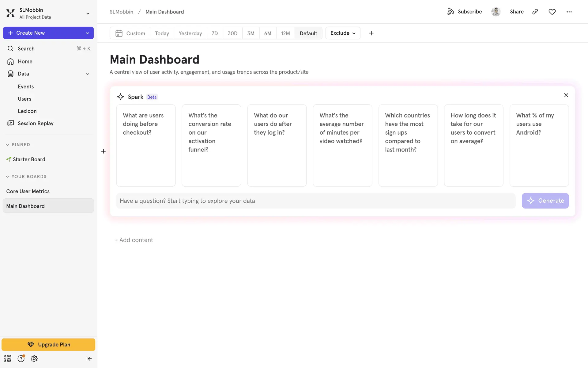Viewport: 588px width, 368px height.
Task: Select the 30D date range tab
Action: pyautogui.click(x=232, y=33)
